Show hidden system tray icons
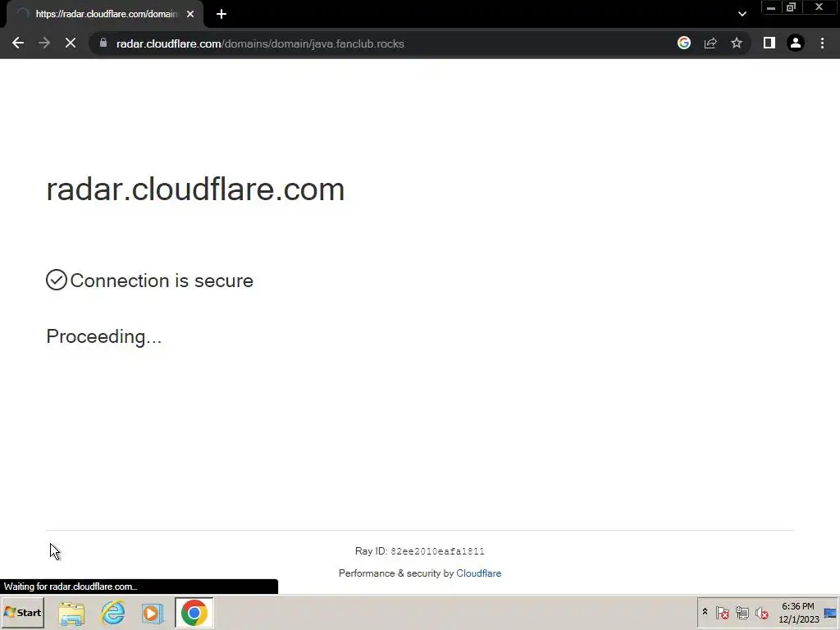 [x=705, y=612]
